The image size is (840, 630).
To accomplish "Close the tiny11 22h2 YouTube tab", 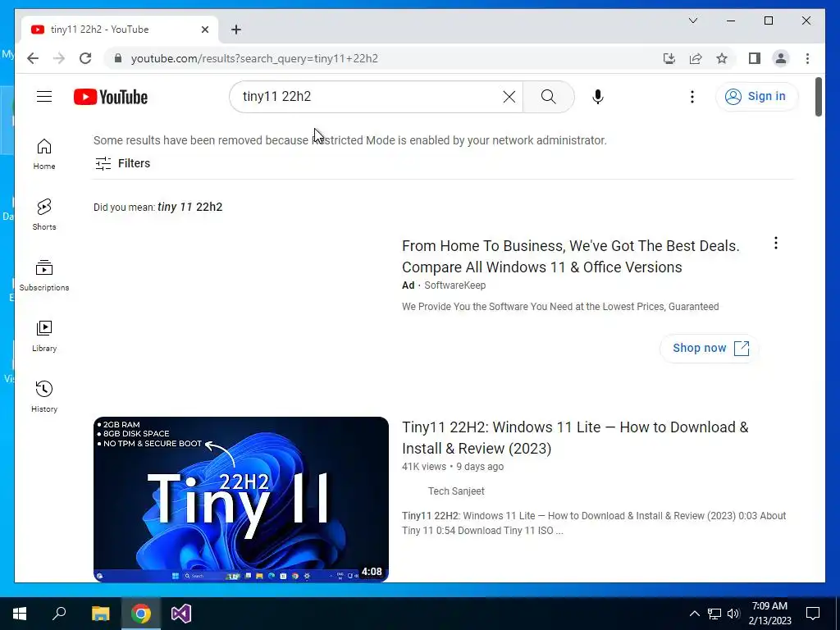I will pos(204,30).
